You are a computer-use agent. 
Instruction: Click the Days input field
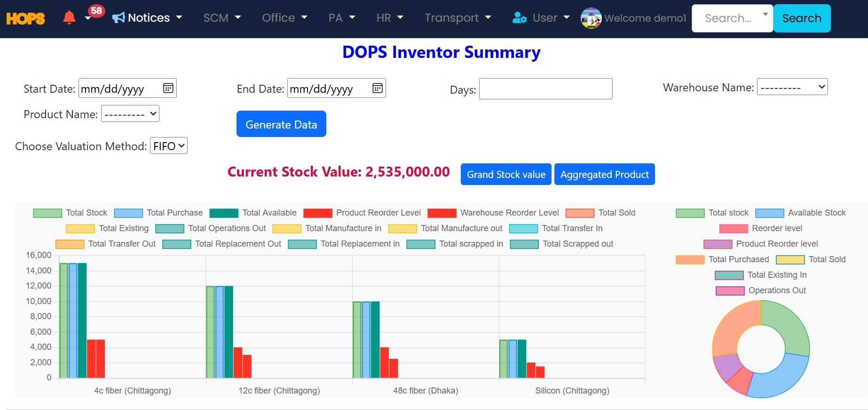(545, 89)
